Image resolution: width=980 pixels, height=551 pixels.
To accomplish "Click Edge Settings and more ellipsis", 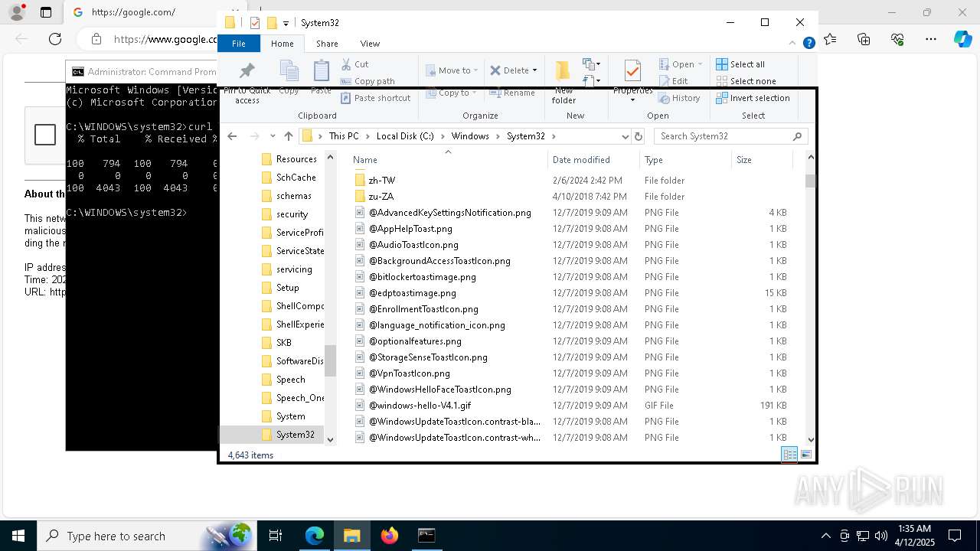I will [x=931, y=39].
